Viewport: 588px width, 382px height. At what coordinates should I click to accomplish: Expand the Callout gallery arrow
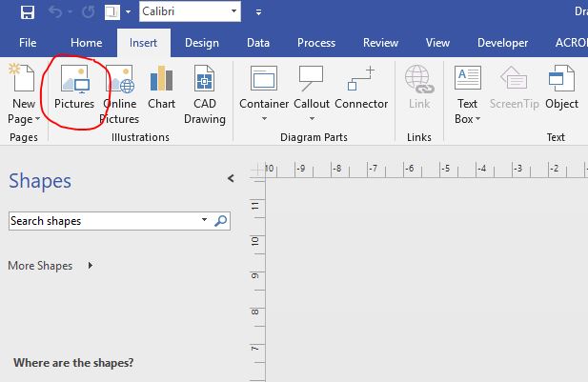click(x=312, y=118)
